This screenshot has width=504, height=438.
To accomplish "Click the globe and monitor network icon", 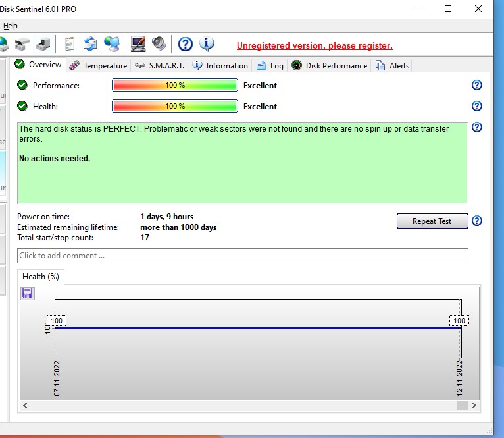I will 112,44.
